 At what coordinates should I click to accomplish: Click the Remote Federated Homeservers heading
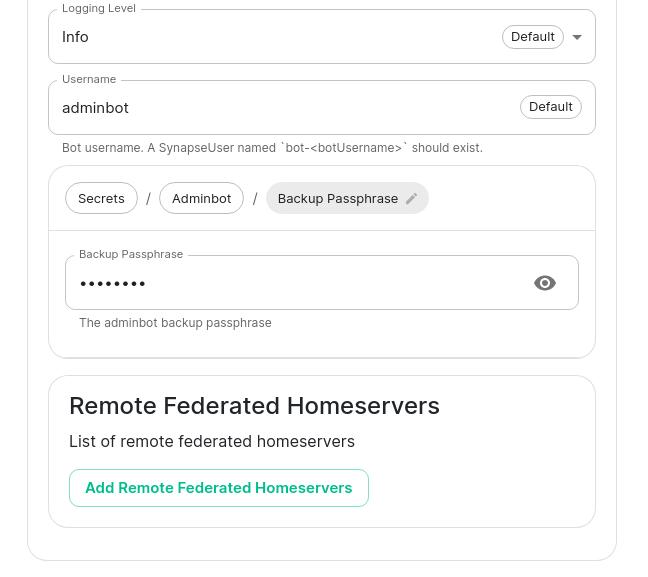pos(254,405)
